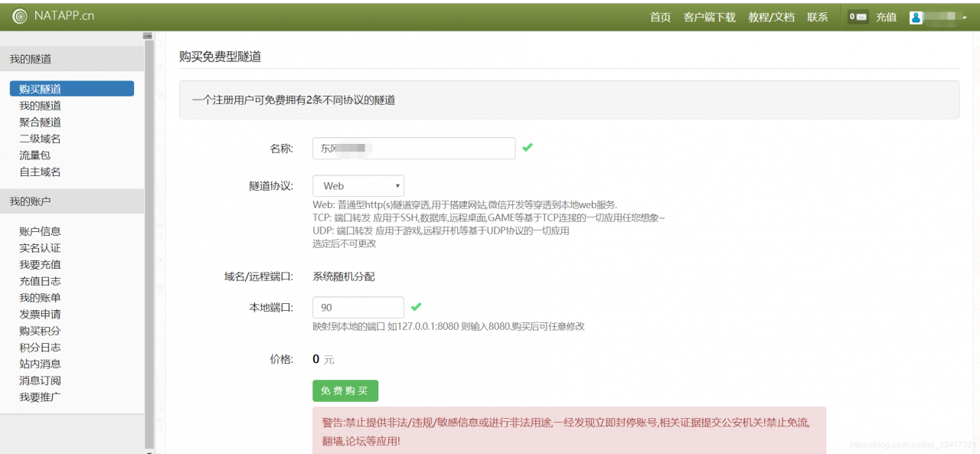Screen dimensions: 980x454
Task: Click the 我的隧道 section header
Action: pyautogui.click(x=72, y=59)
